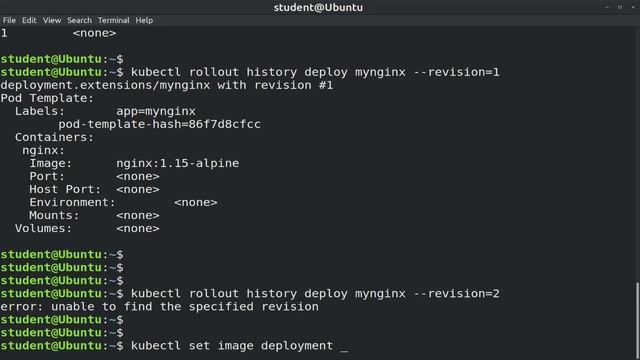Open the Terminal menu

[x=113, y=20]
